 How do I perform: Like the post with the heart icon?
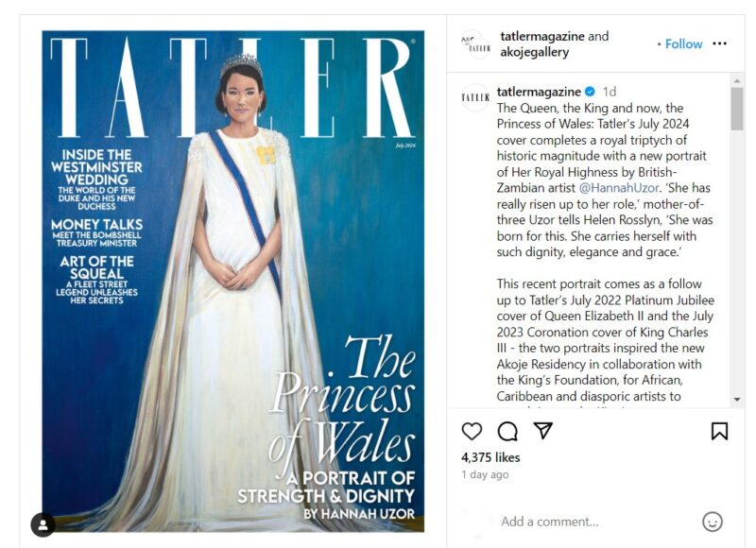coord(472,431)
